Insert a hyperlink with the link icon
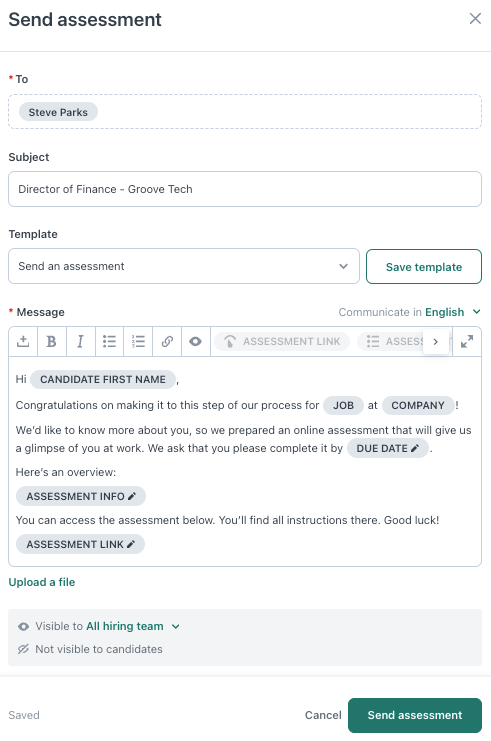Image resolution: width=491 pixels, height=741 pixels. (167, 341)
